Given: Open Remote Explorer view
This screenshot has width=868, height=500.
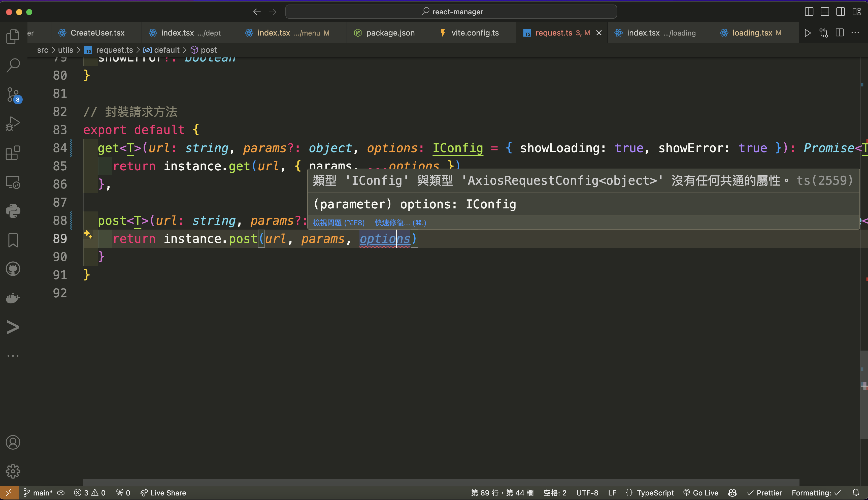Looking at the screenshot, I should point(13,182).
